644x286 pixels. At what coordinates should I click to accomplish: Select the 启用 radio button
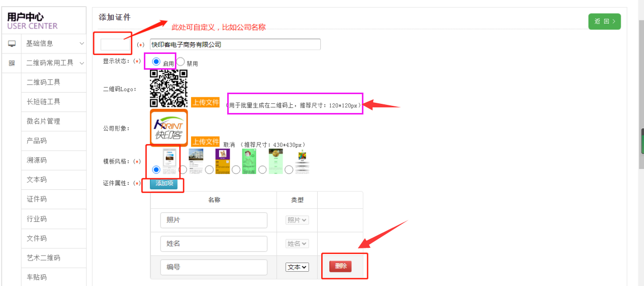click(x=156, y=62)
